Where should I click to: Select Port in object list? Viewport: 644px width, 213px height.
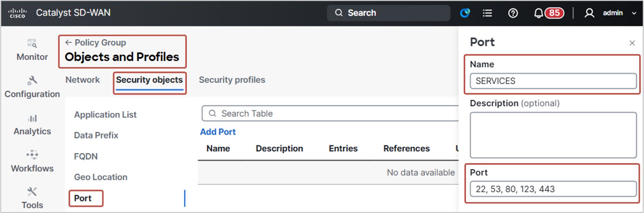[83, 198]
